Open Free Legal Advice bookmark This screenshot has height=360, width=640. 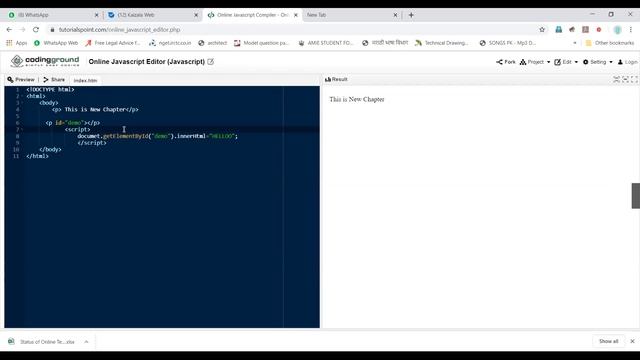113,43
